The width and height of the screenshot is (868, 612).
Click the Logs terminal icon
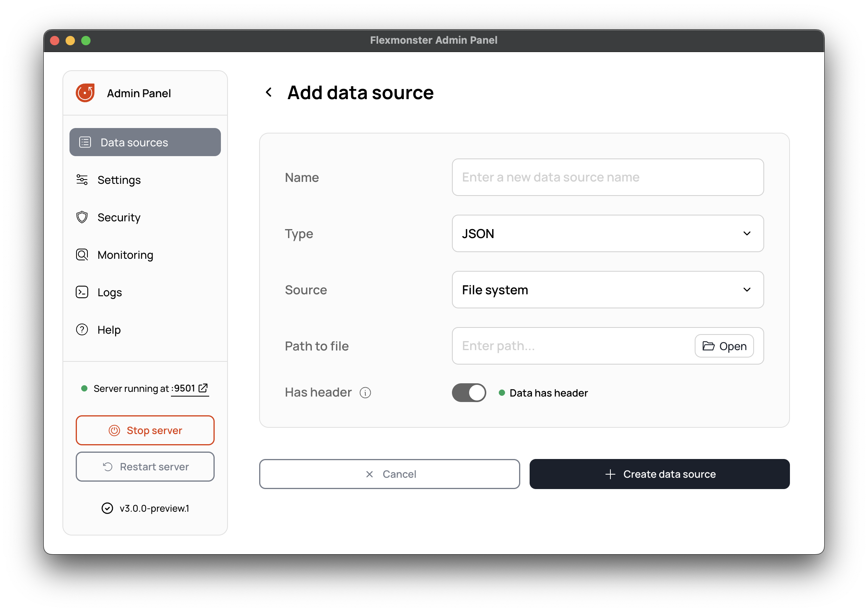pos(82,292)
